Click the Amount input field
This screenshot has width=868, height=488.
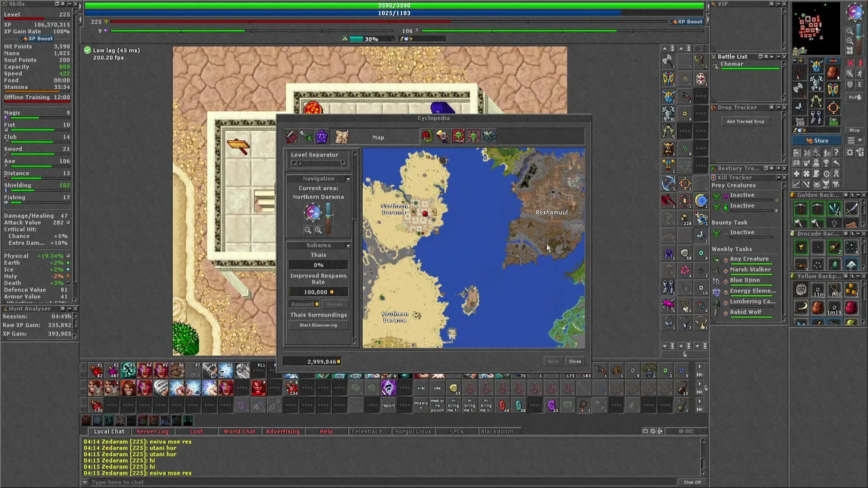[x=304, y=304]
